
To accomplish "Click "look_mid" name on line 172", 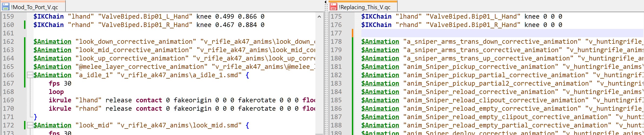I will [94, 125].
